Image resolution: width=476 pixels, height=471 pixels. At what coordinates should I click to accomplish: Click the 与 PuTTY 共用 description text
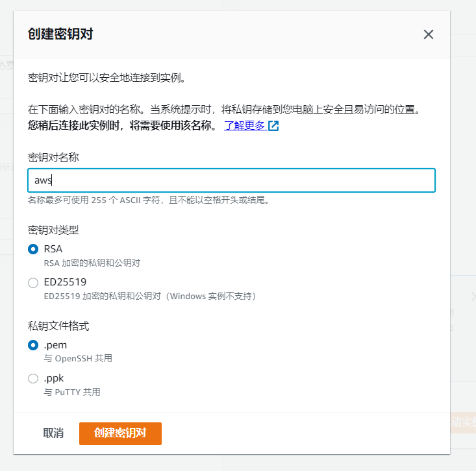(x=72, y=392)
